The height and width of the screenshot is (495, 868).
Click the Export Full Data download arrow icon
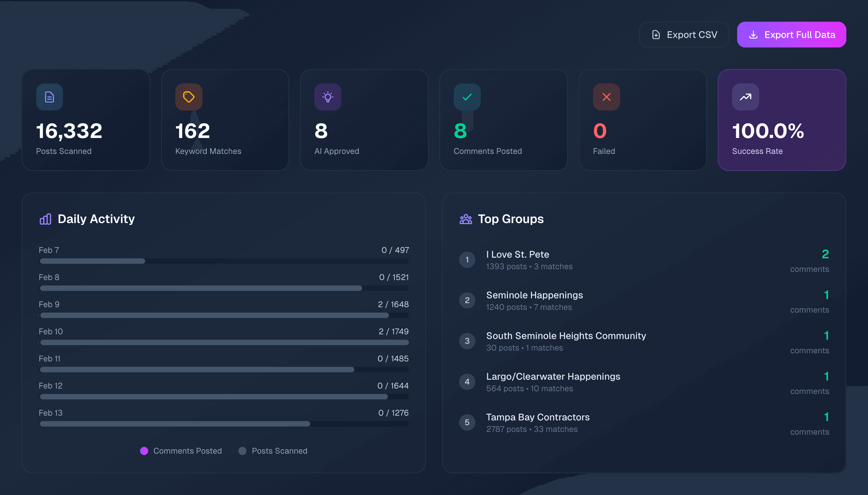coord(754,34)
